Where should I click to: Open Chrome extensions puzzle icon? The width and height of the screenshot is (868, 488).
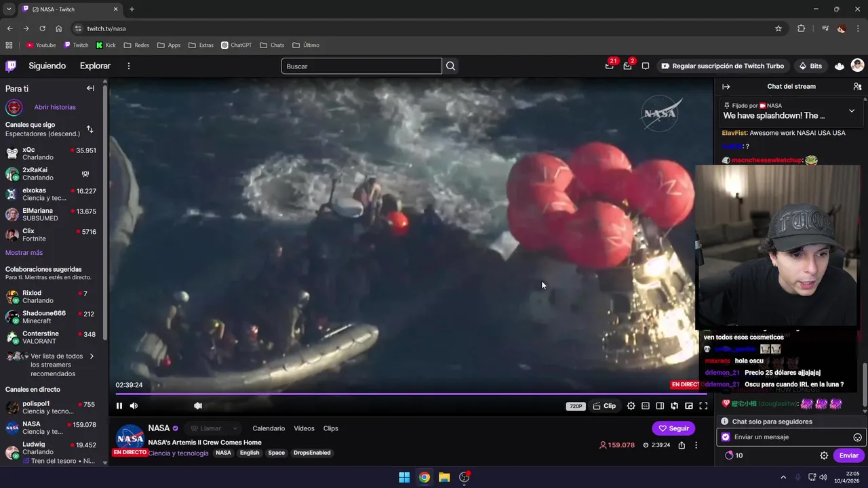801,28
